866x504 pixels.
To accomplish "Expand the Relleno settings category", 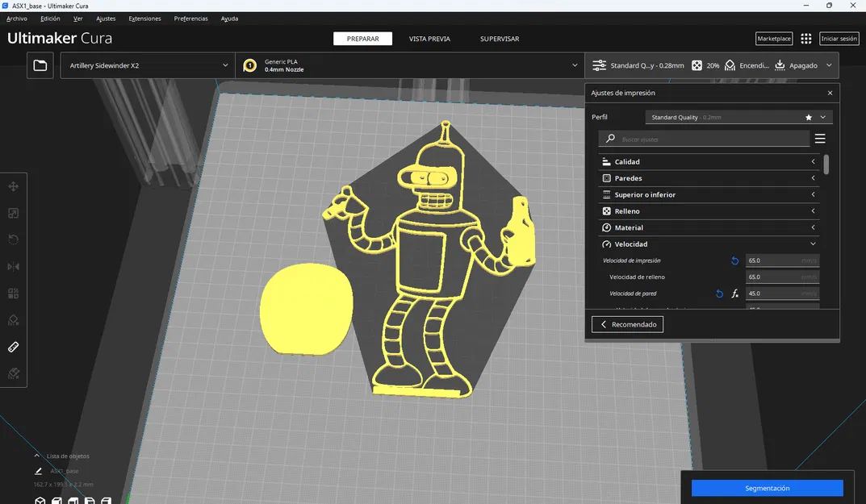I will point(708,210).
